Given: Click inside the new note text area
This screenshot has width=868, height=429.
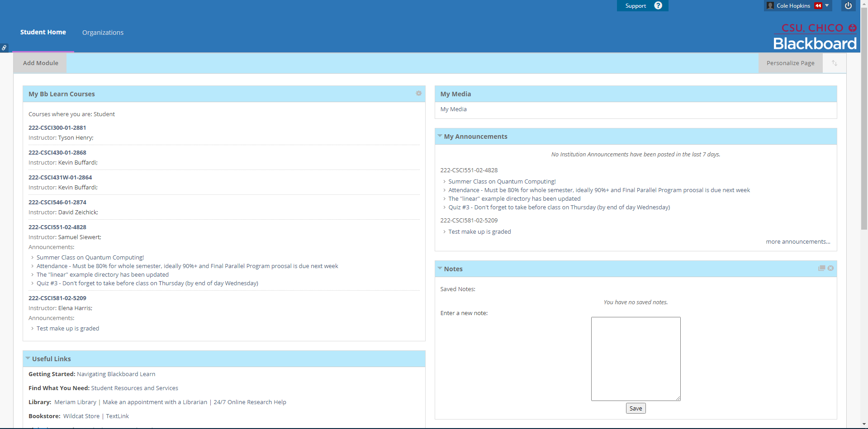Looking at the screenshot, I should point(635,358).
